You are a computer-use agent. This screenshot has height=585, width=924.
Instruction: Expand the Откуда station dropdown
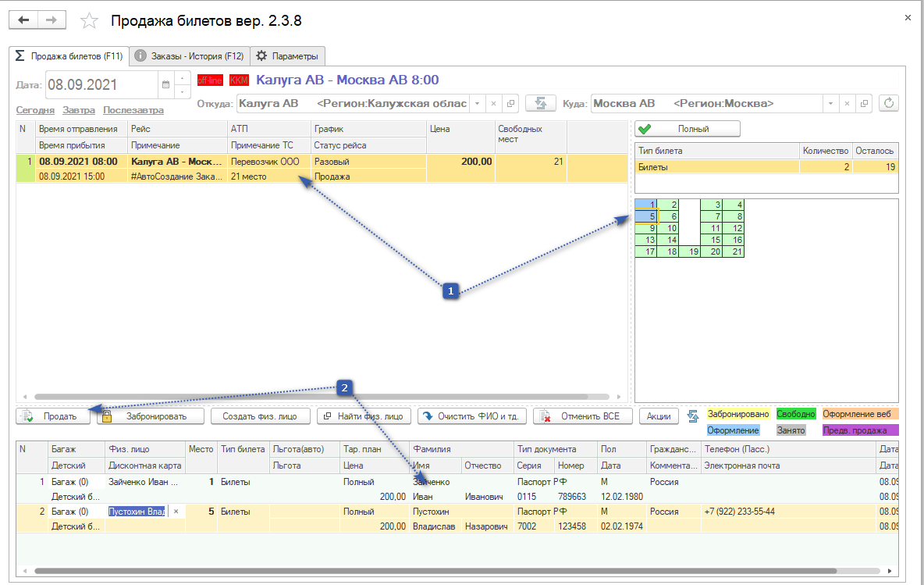click(477, 103)
